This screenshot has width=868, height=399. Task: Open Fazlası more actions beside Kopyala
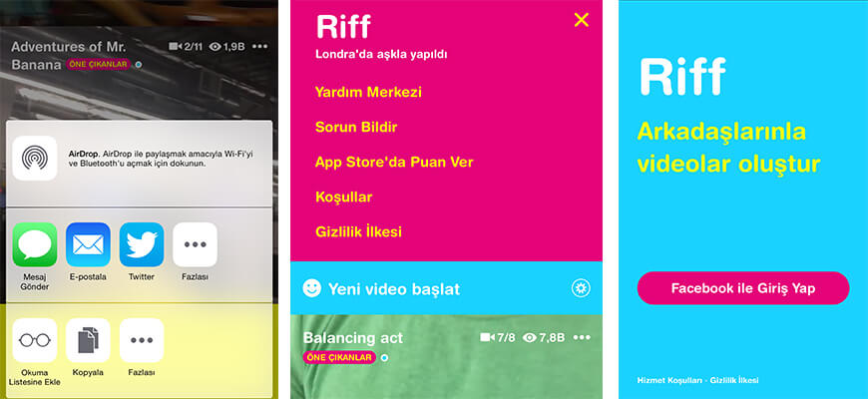[x=142, y=340]
